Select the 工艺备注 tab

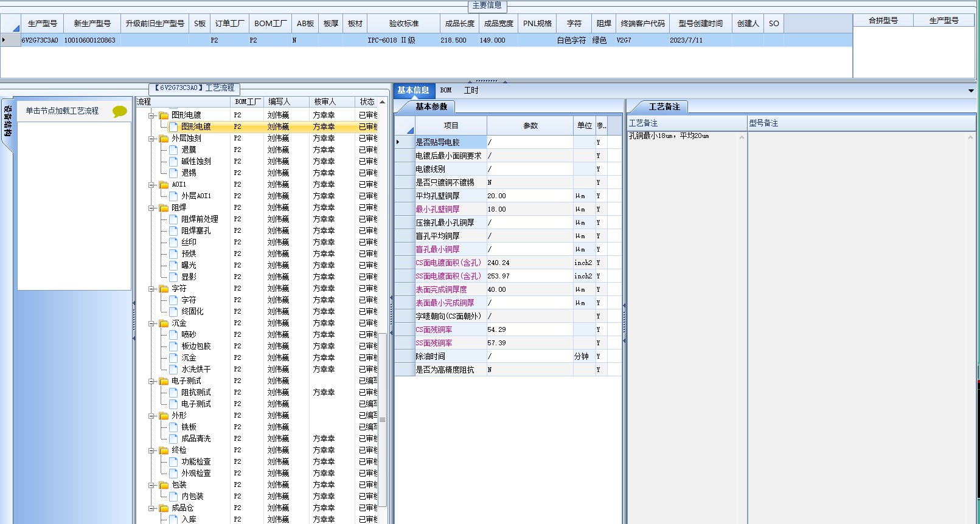point(664,107)
